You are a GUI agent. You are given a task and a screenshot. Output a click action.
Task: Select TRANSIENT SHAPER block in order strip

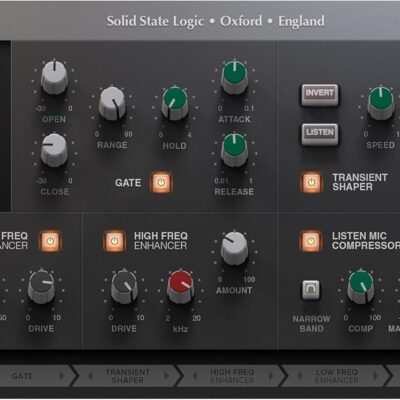coord(128,376)
